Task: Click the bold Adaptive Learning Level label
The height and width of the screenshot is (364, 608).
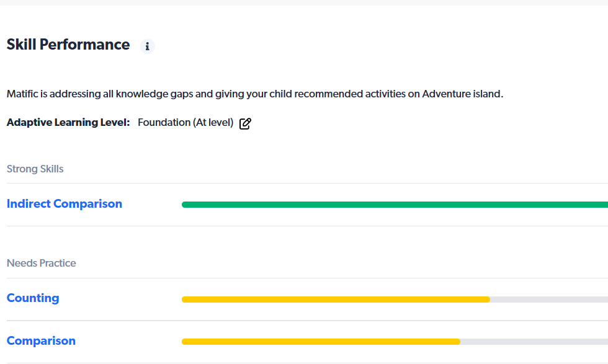Action: pos(68,123)
